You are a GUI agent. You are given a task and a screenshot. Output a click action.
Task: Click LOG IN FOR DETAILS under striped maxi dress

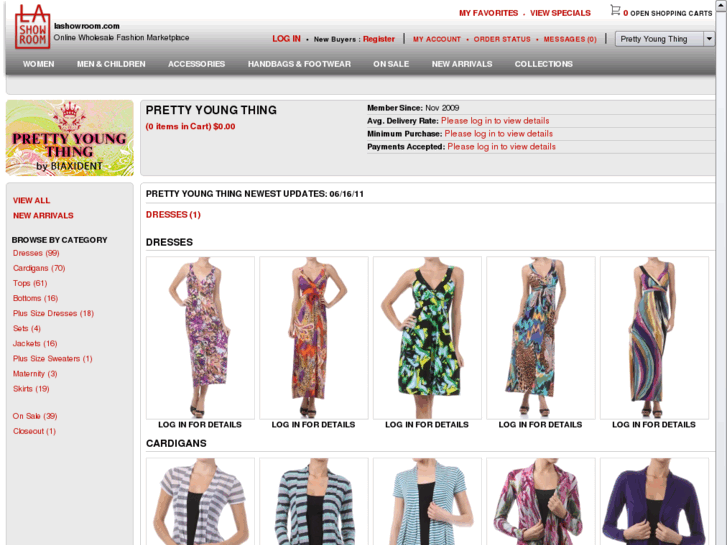pyautogui.click(x=654, y=424)
